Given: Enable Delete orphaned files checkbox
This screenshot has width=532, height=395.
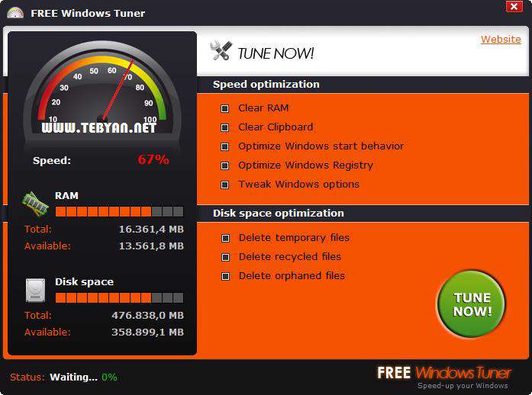Looking at the screenshot, I should point(225,276).
